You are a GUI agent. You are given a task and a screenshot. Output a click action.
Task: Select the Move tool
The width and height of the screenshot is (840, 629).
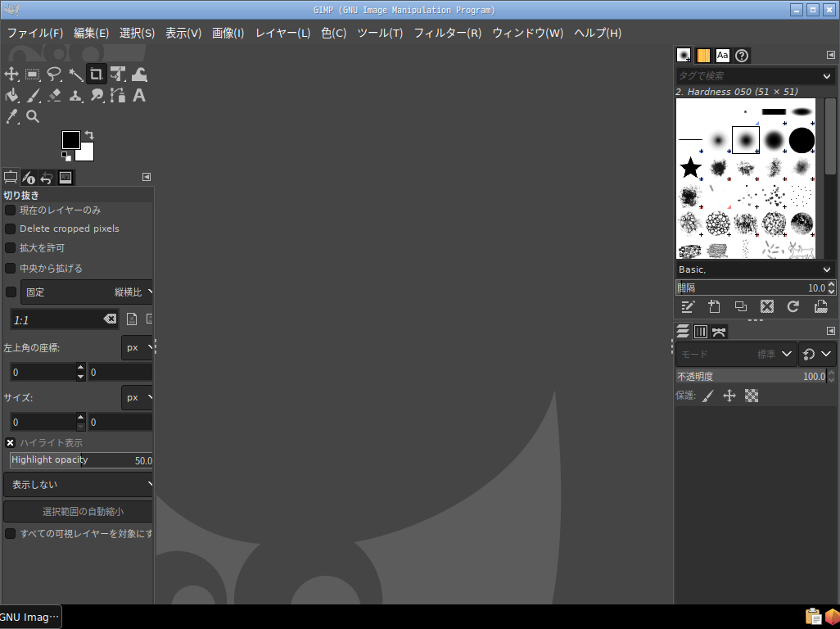(x=11, y=74)
